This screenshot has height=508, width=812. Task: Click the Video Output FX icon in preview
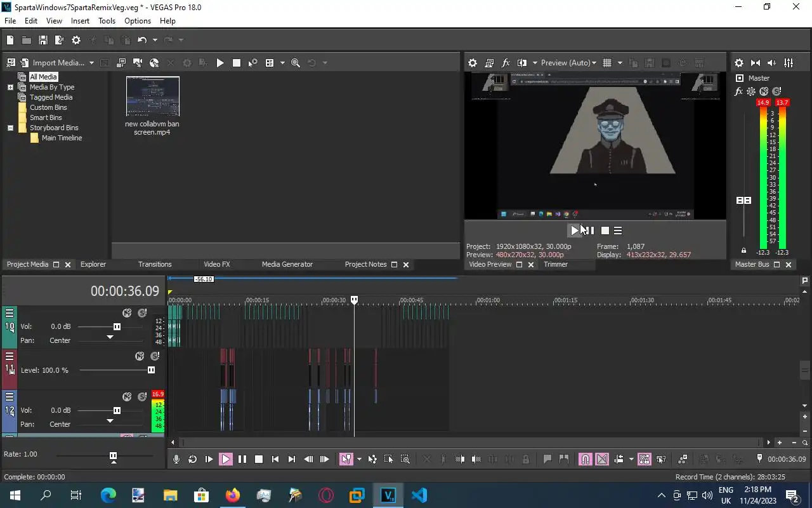pyautogui.click(x=506, y=63)
